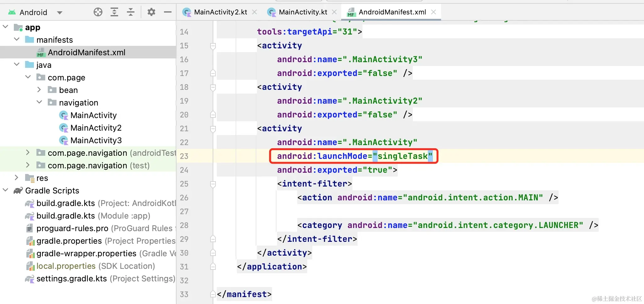Select AndroidManifest.xml in the project tree
This screenshot has height=304, width=644.
pyautogui.click(x=88, y=52)
